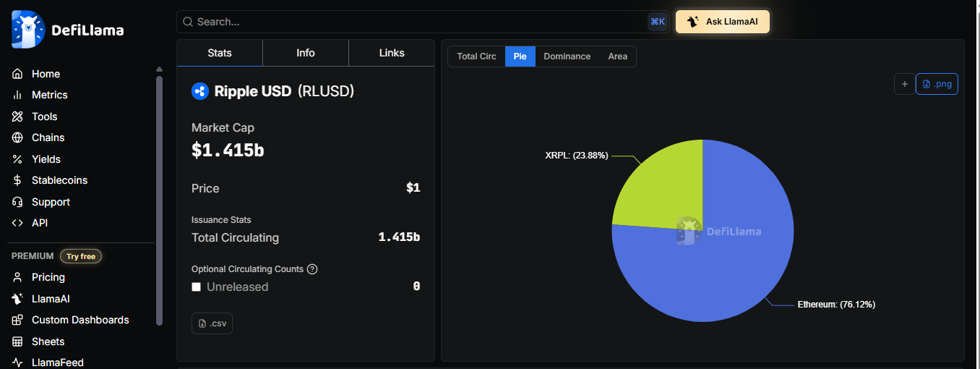Select the Area chart view
The image size is (980, 369).
point(618,56)
